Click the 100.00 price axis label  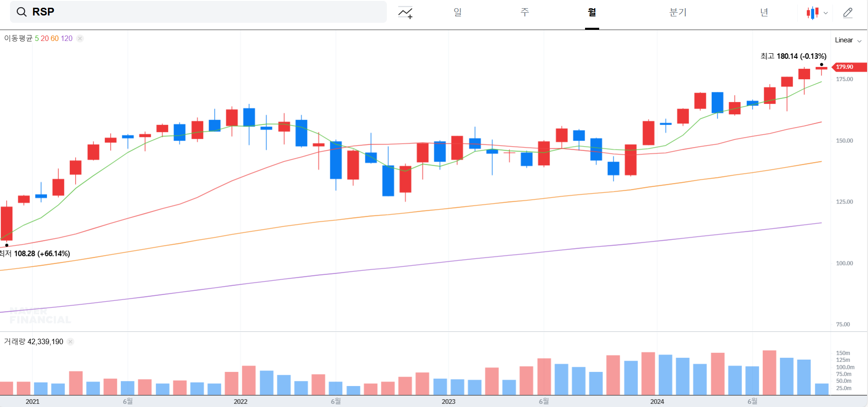[x=844, y=263]
